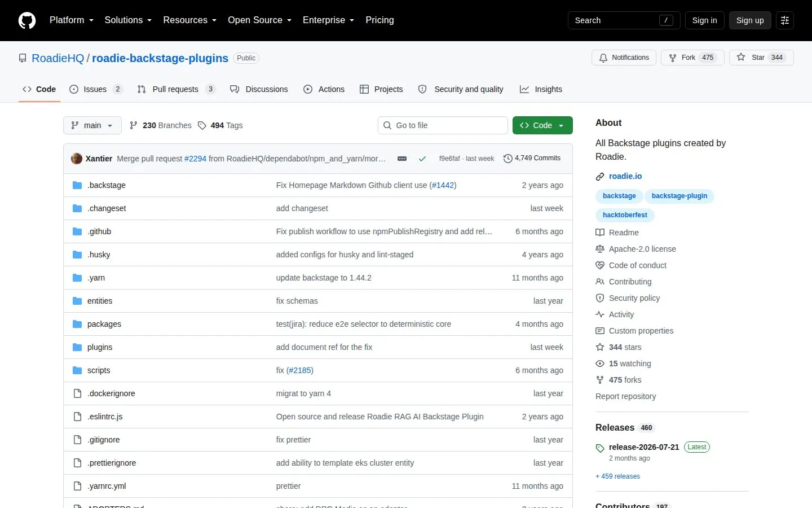Click the link icon beside roadie.io
Screen dimensions: 812x508
(600, 177)
